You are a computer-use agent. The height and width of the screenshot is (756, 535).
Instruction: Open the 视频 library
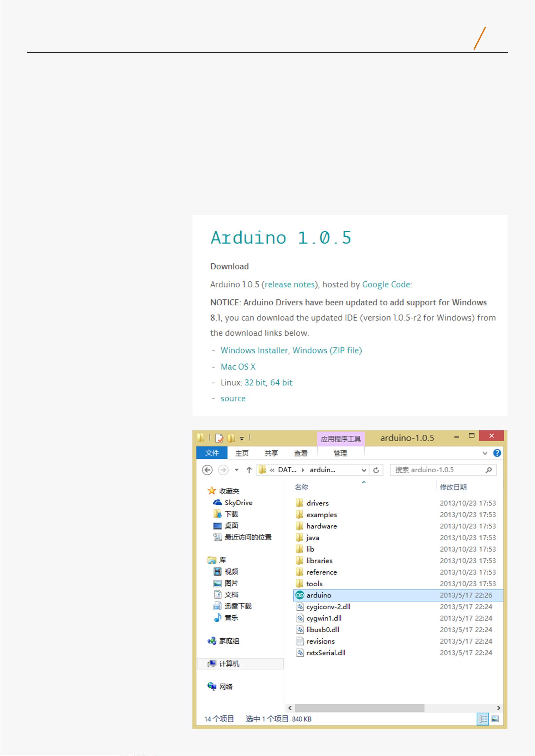coord(231,571)
